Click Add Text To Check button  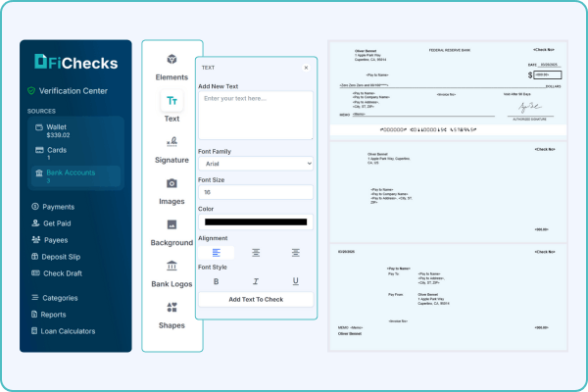click(x=256, y=300)
